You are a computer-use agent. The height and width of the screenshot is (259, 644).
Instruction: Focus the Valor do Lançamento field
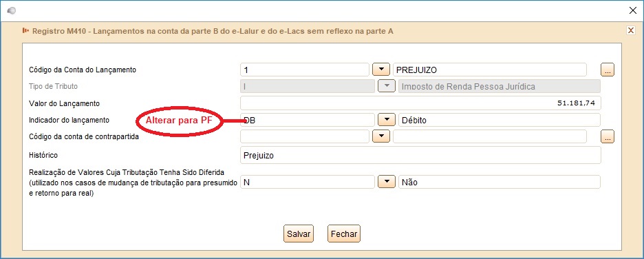coord(420,103)
